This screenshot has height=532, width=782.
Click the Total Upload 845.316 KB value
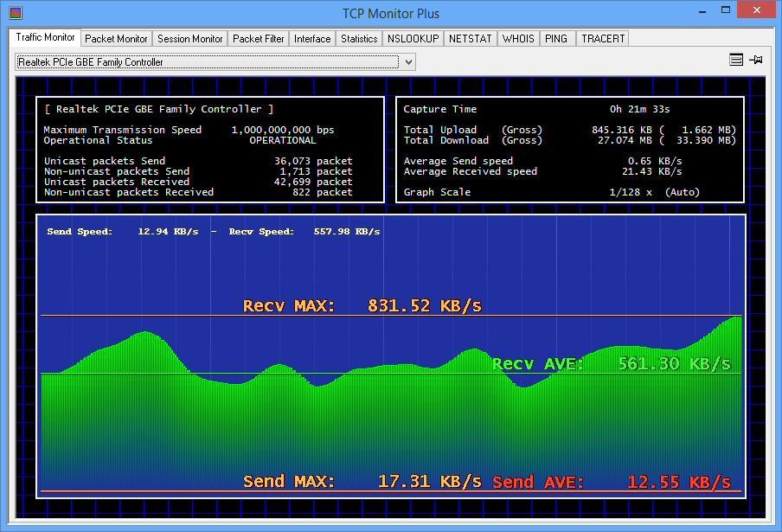coord(621,130)
